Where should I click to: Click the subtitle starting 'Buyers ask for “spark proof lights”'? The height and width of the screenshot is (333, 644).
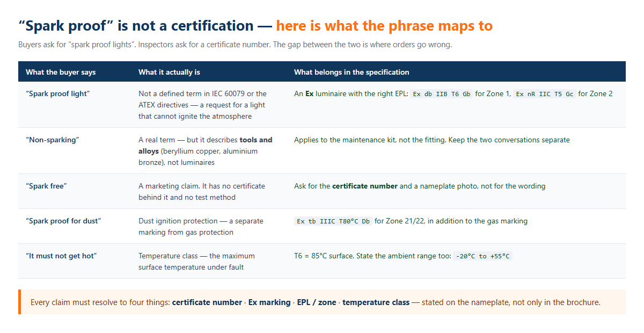click(x=235, y=45)
